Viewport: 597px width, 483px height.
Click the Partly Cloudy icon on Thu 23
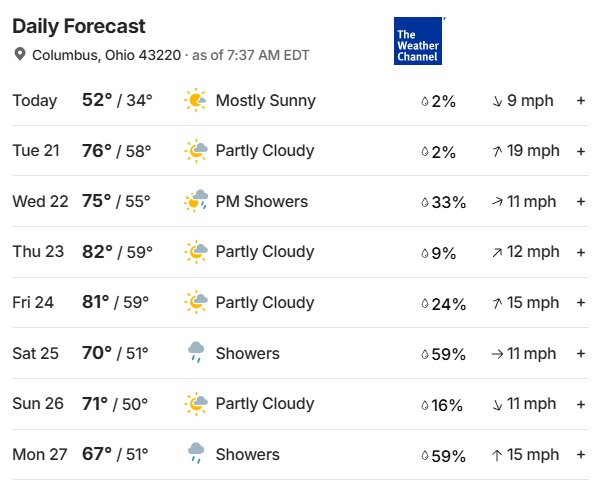[x=196, y=252]
